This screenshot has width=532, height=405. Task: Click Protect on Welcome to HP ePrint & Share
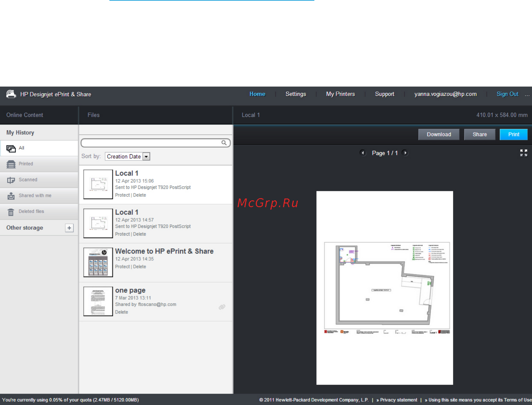pyautogui.click(x=122, y=266)
